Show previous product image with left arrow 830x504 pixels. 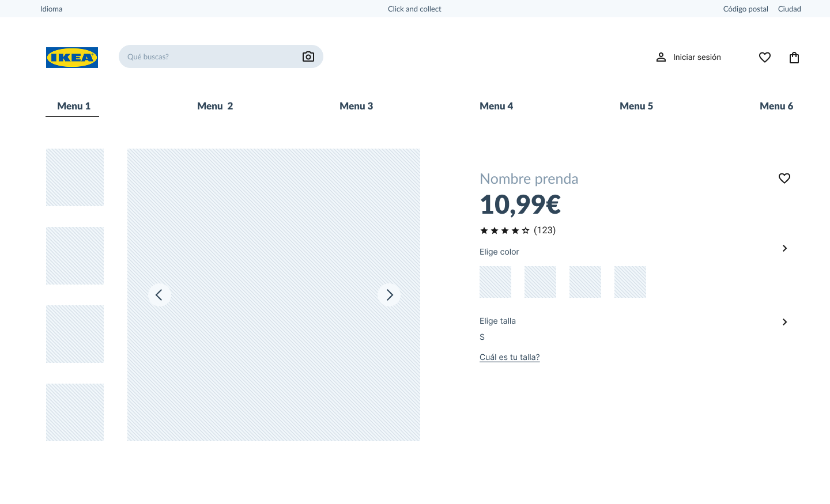tap(159, 295)
